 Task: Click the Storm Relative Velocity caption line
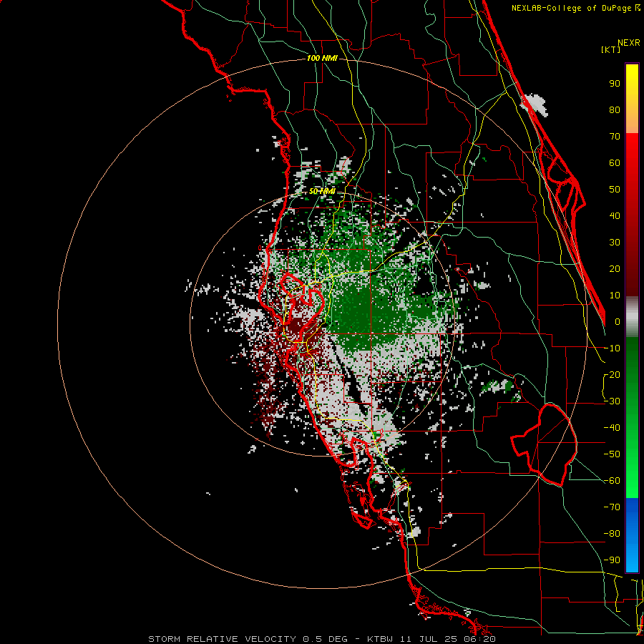pos(321,639)
